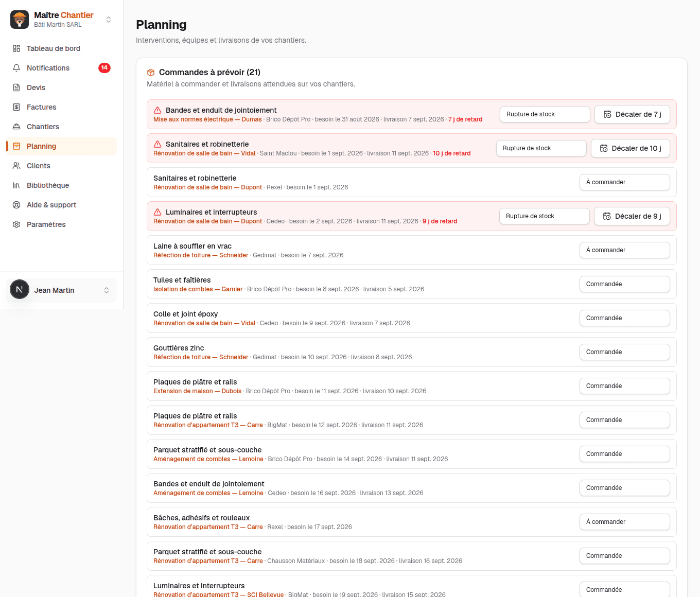This screenshot has width=700, height=597.
Task: Go to Tableau de bord
Action: pos(61,48)
